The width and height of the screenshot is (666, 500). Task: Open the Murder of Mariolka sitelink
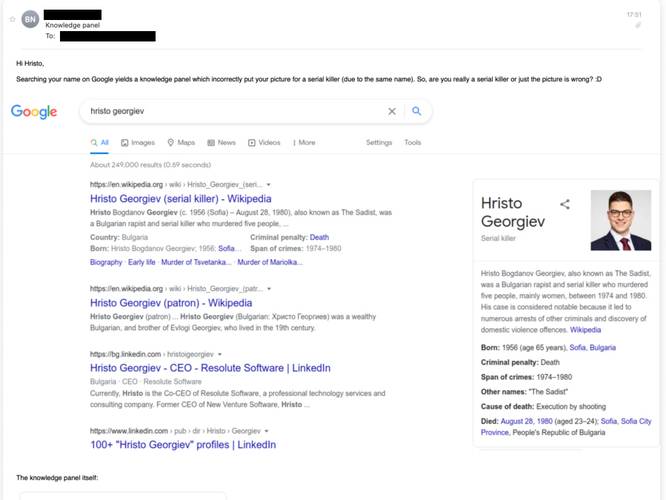pos(269,262)
